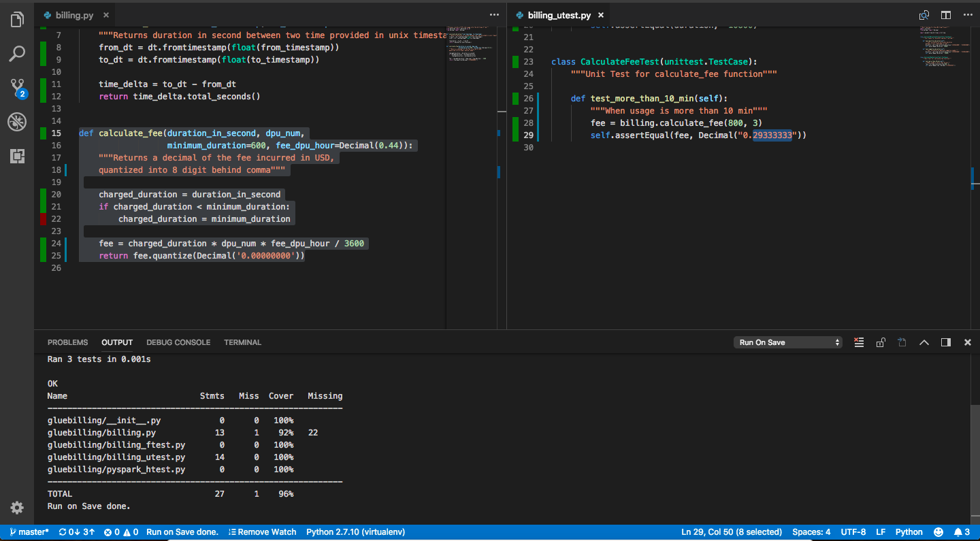Open notifications bell showing 3

962,532
